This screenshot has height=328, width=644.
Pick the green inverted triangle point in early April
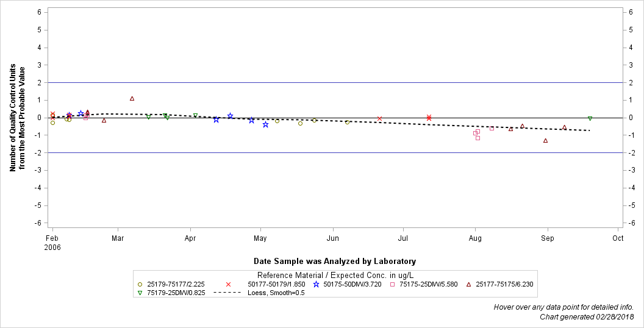pos(195,115)
